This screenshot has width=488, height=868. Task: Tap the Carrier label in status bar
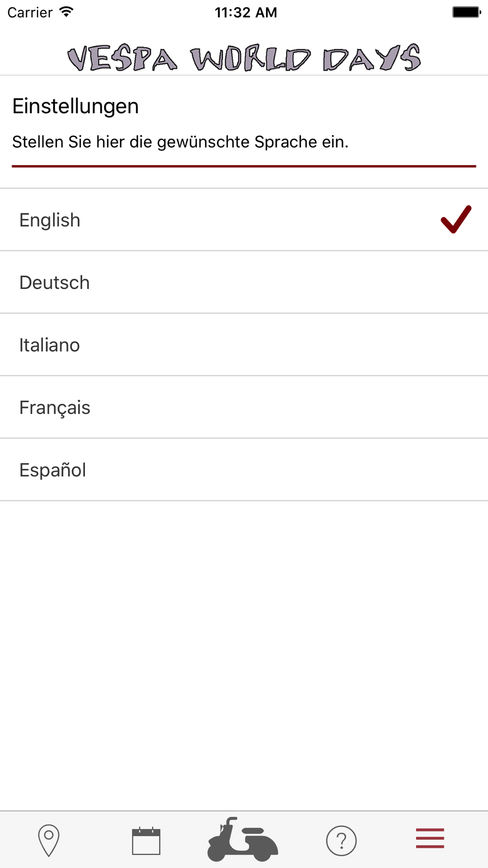click(x=30, y=12)
